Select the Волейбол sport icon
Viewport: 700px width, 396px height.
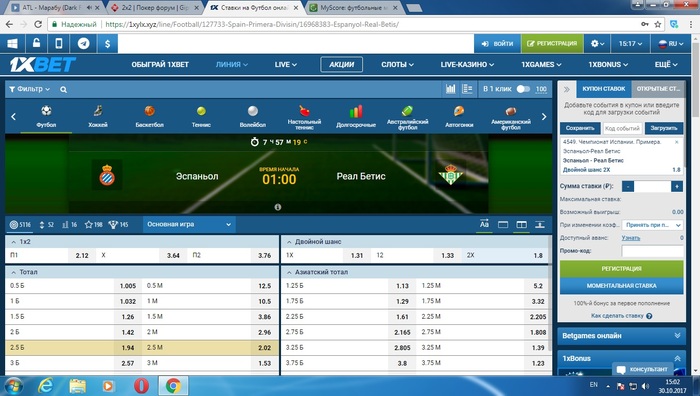click(x=253, y=117)
